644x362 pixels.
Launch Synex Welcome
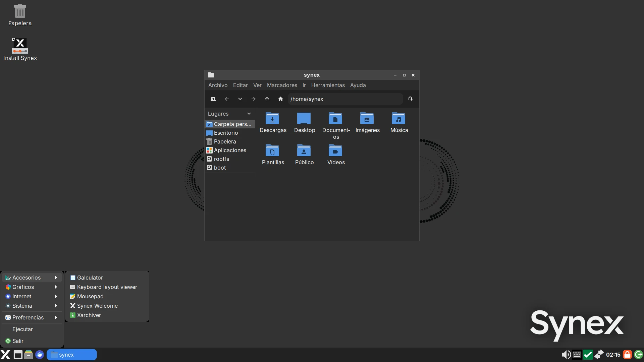(x=107, y=306)
